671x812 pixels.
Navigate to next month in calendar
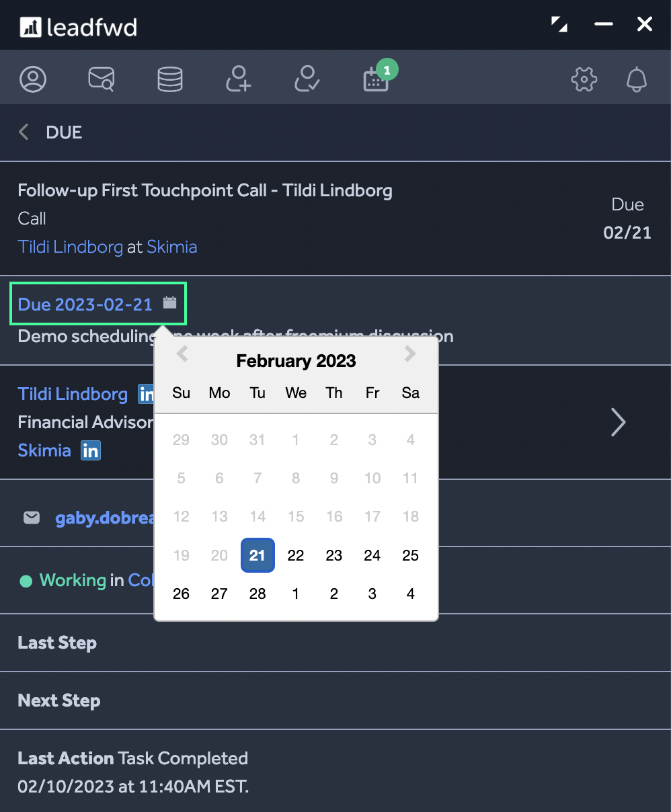[410, 354]
